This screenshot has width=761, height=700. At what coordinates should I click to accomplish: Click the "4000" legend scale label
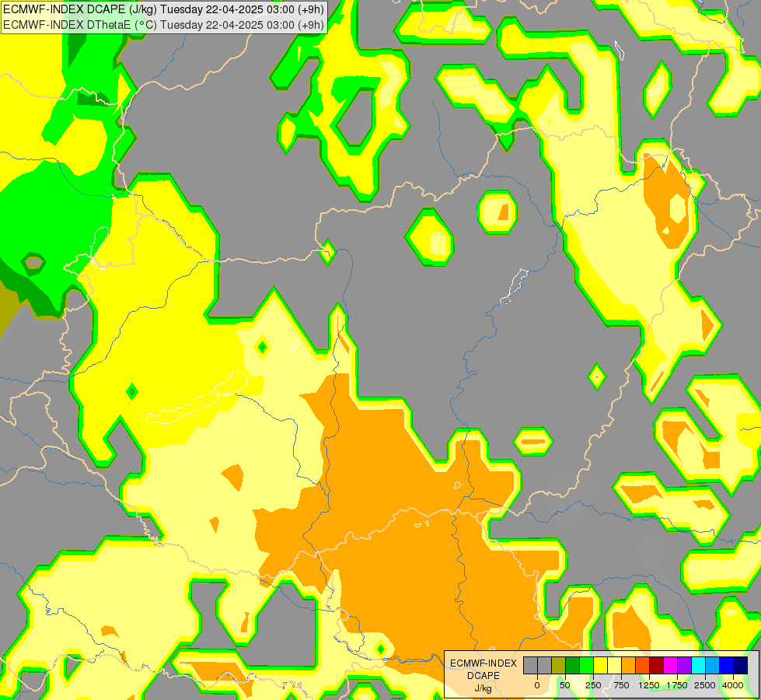point(733,685)
